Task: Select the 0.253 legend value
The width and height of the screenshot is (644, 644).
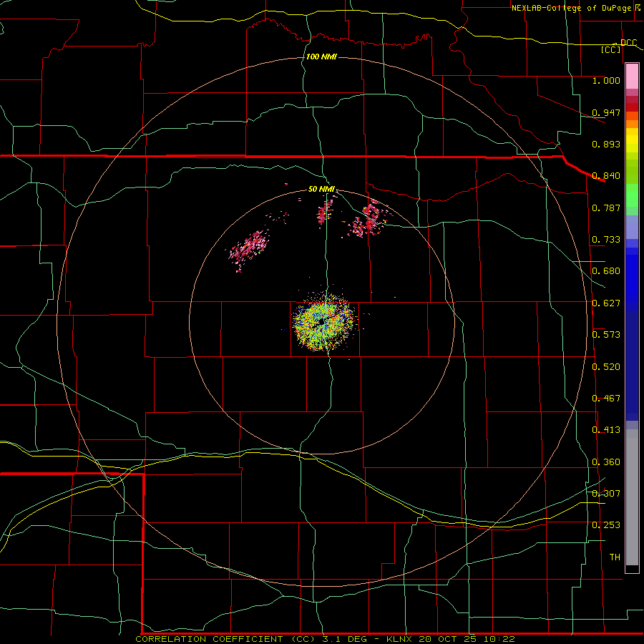Action: point(606,525)
